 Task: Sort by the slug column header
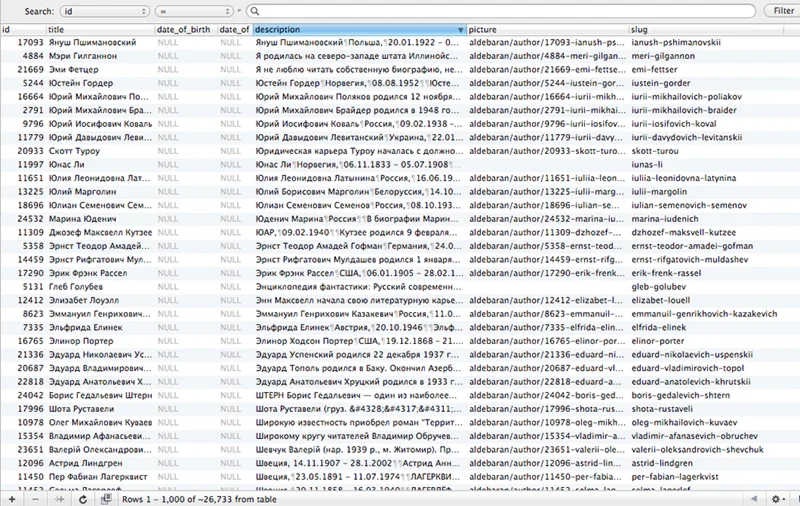(706, 30)
